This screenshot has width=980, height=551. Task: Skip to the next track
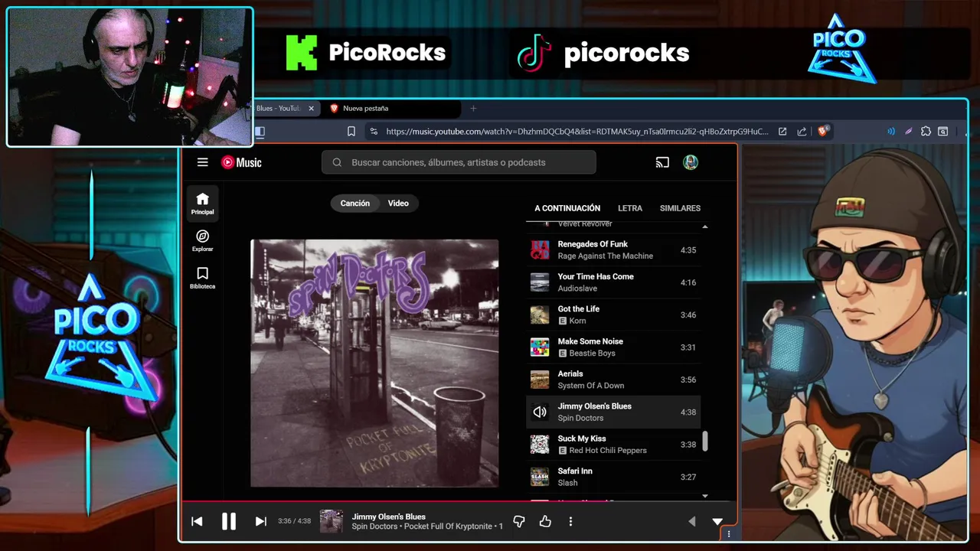(260, 521)
